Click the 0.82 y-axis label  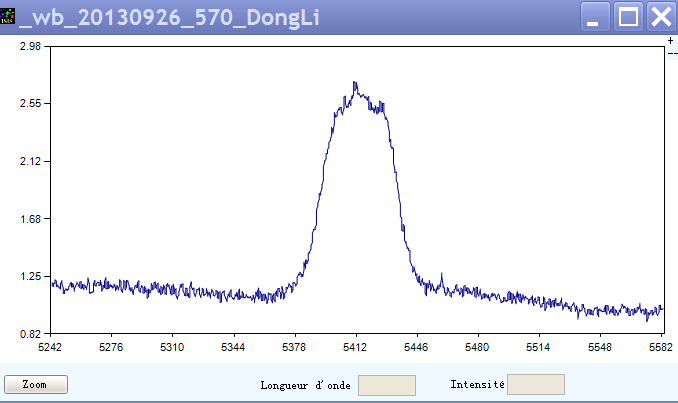point(28,334)
